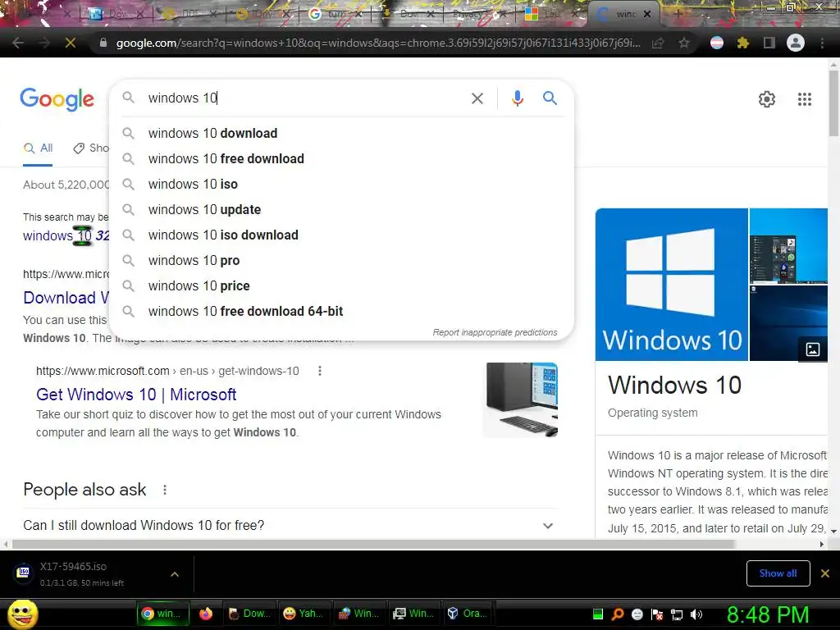This screenshot has height=630, width=840.
Task: Open the smiley-face Start button
Action: point(22,614)
